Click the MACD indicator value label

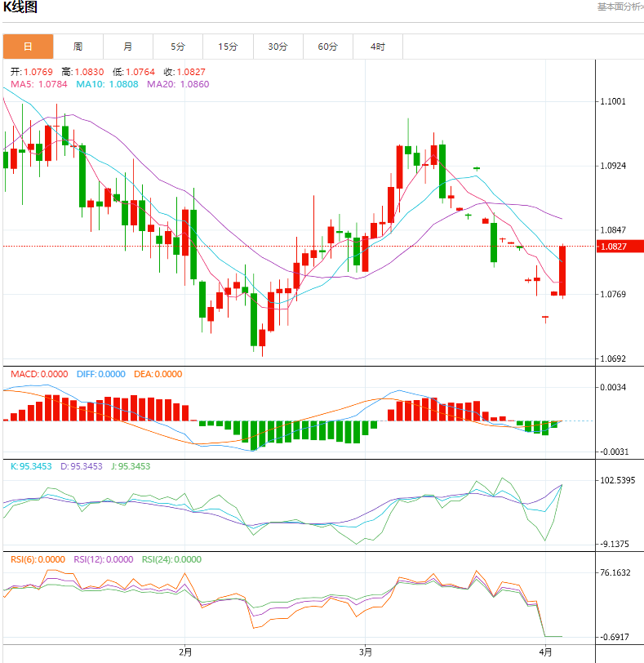click(x=39, y=374)
